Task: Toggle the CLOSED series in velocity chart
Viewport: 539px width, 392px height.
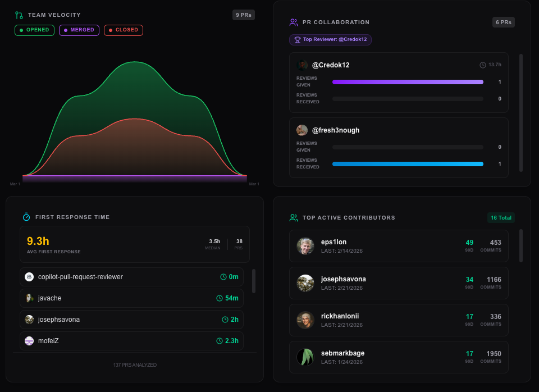Action: [x=124, y=30]
